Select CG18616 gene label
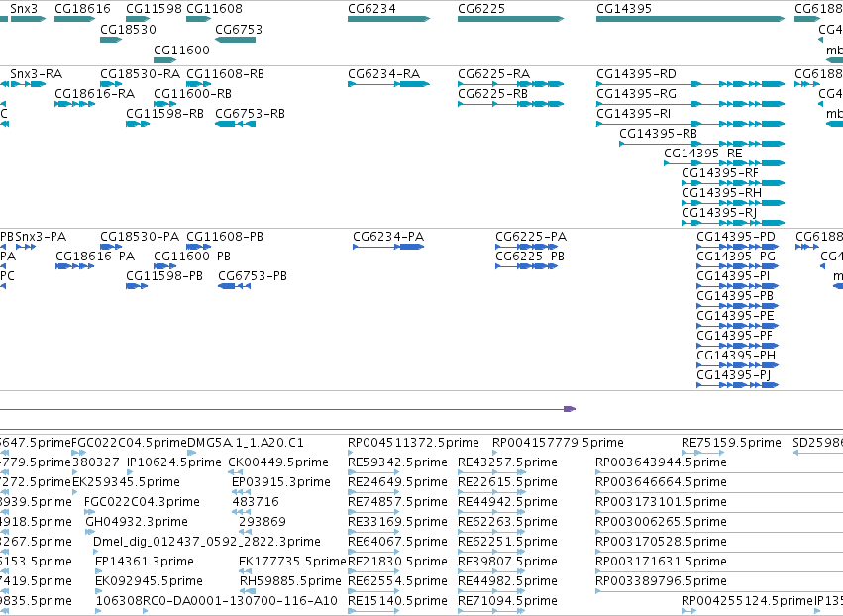Image resolution: width=843 pixels, height=616 pixels. pyautogui.click(x=82, y=9)
